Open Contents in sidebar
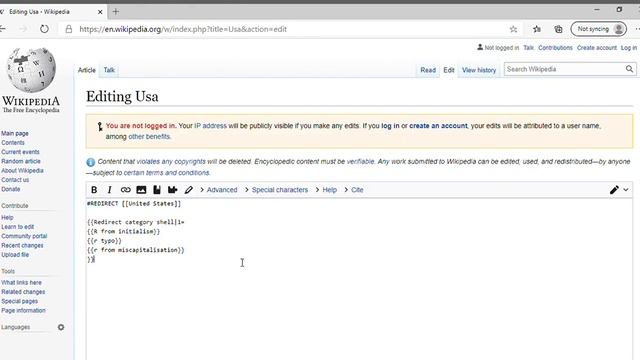Screen dimensions: 640x360 [13, 143]
